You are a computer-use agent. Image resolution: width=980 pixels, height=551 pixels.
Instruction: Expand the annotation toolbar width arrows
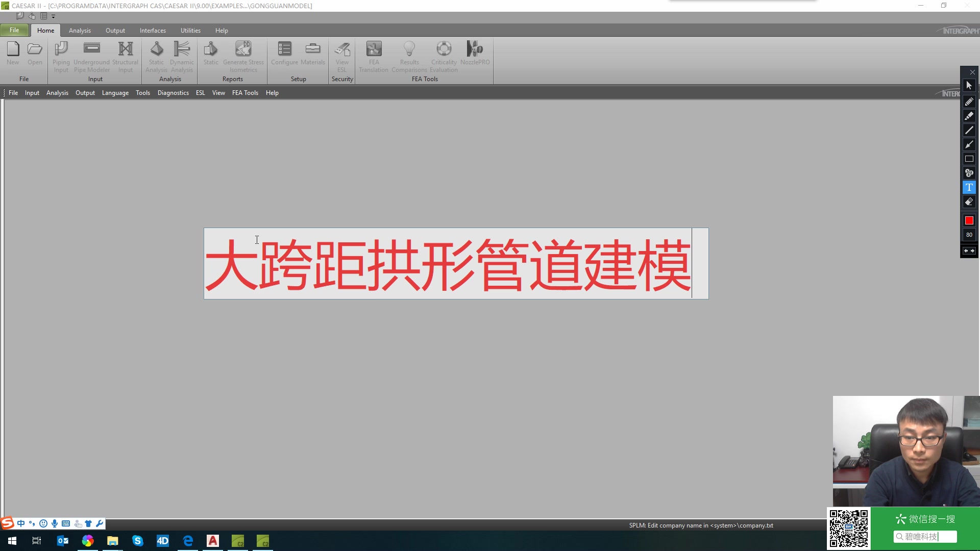pos(969,251)
